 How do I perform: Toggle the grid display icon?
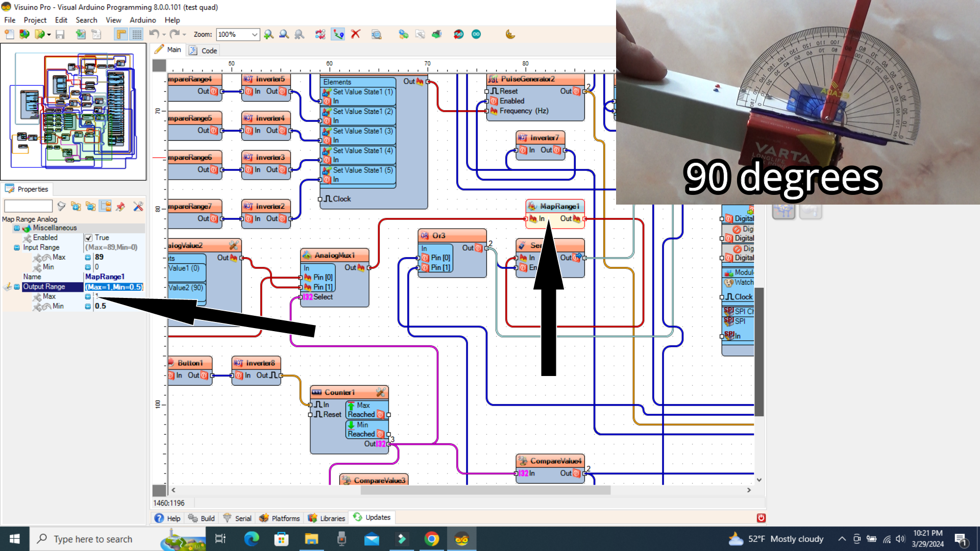point(136,34)
